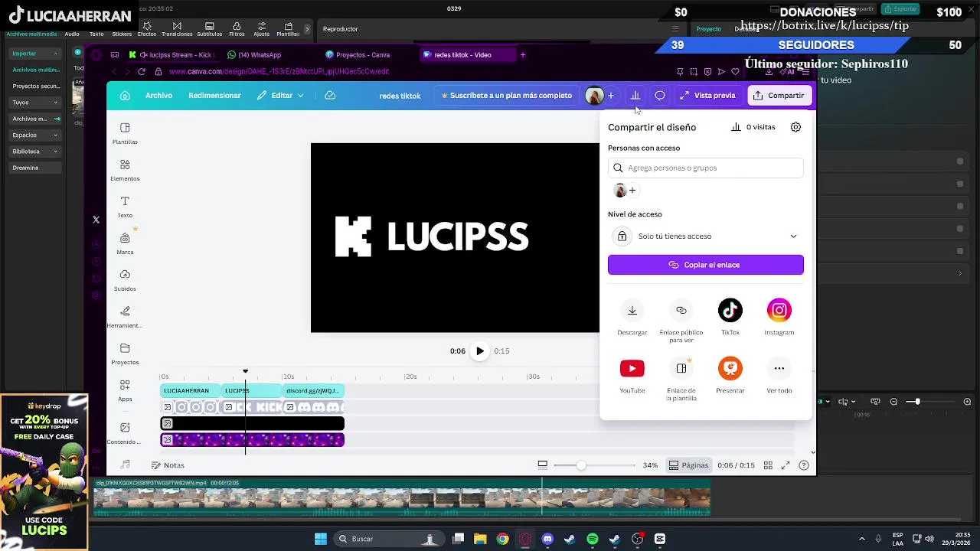Viewport: 980px width, 551px height.
Task: Open CapCut from the taskbar
Action: pyautogui.click(x=660, y=539)
